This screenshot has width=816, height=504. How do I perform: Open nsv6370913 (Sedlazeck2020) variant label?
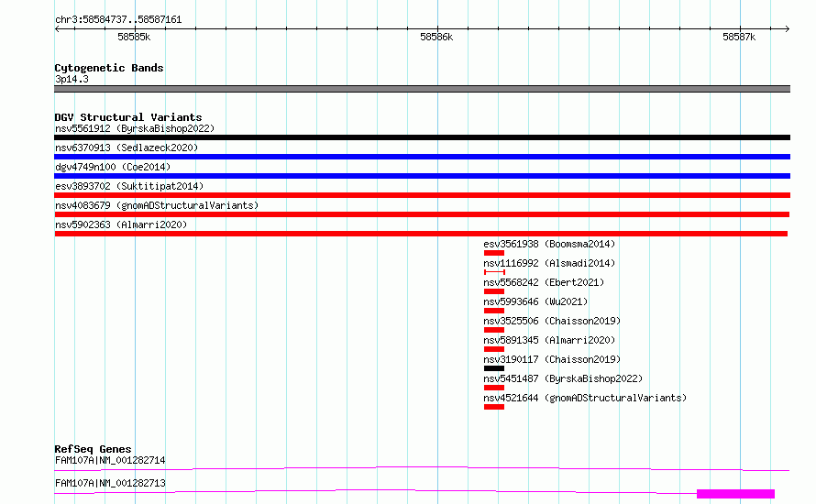(127, 148)
